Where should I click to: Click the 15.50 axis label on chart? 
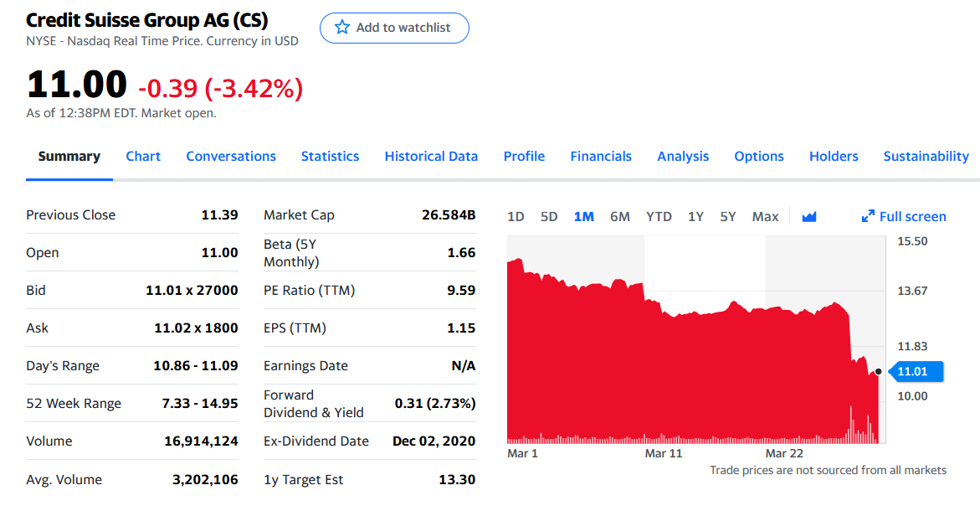pyautogui.click(x=912, y=241)
